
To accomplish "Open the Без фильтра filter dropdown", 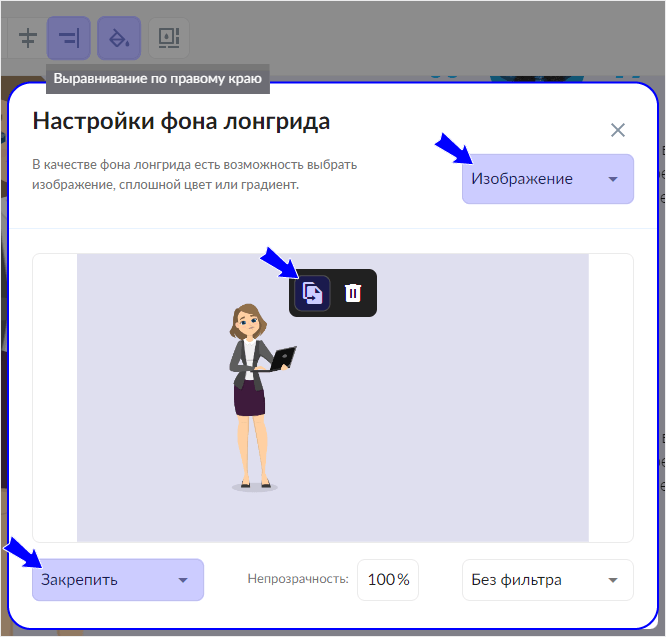I will point(548,580).
